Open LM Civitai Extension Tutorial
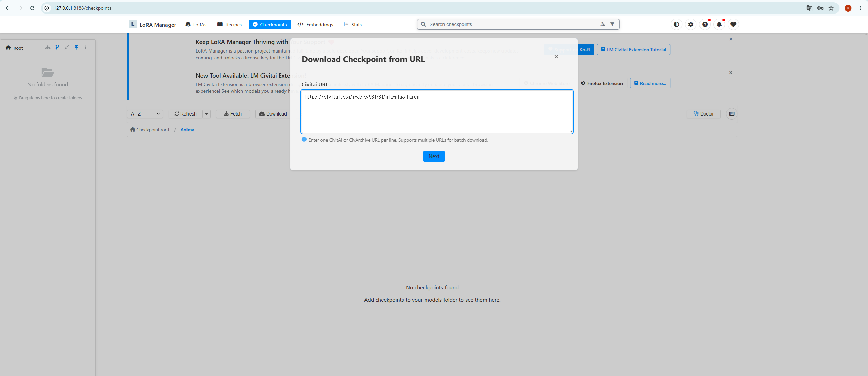Image resolution: width=868 pixels, height=376 pixels. coord(633,49)
